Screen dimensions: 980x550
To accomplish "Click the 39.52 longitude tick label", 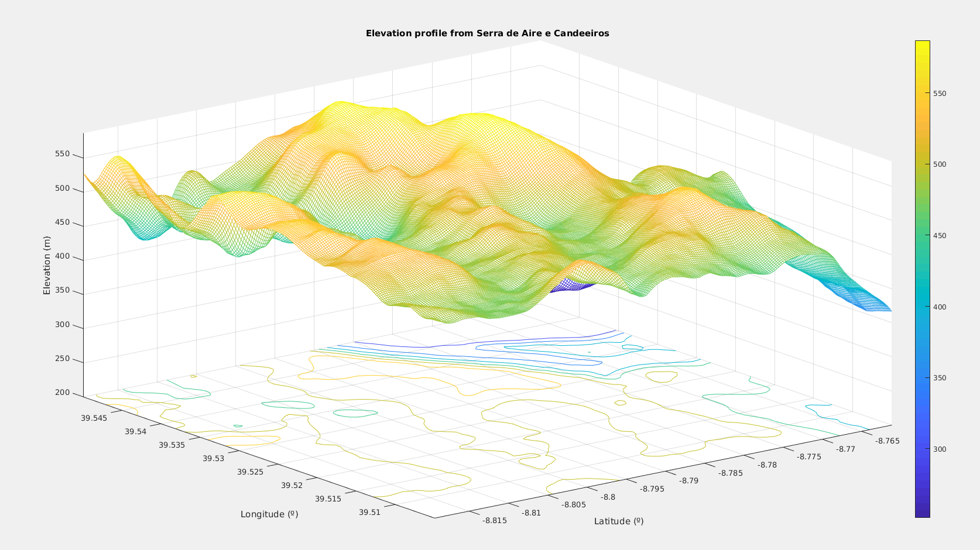I will (x=292, y=485).
